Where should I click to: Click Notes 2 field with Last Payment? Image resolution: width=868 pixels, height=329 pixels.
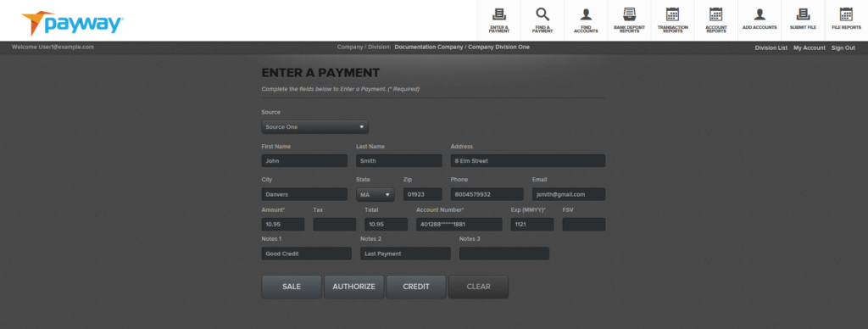[405, 254]
